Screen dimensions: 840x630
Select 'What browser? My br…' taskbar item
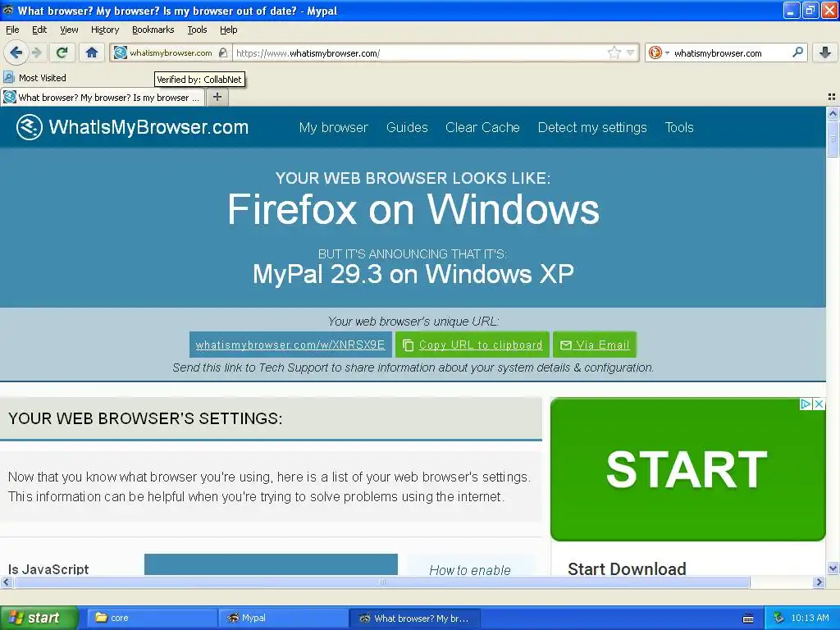(x=415, y=618)
